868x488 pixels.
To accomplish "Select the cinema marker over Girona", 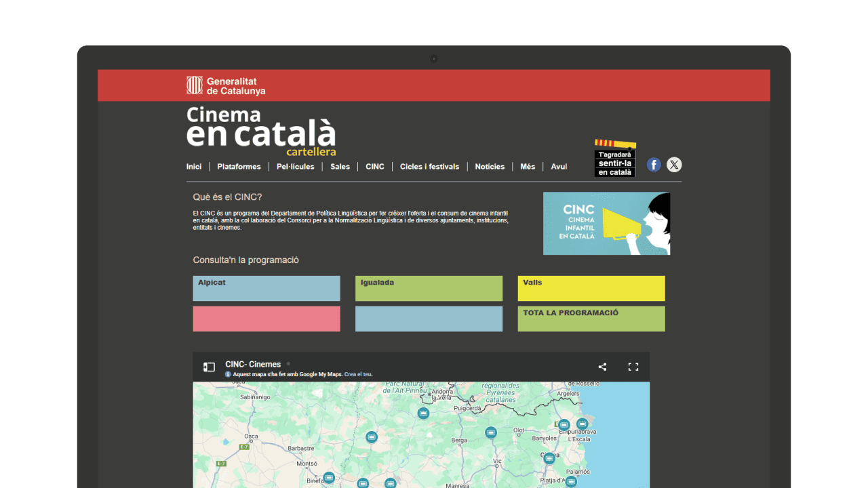I will coord(549,458).
